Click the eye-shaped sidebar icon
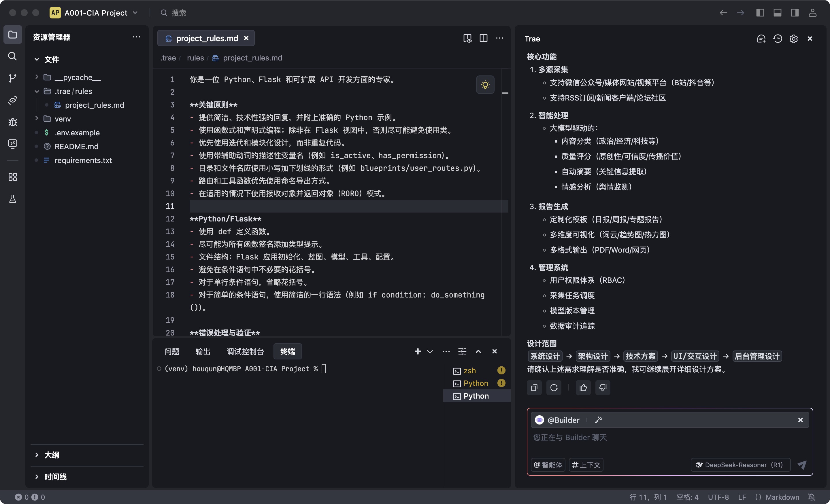830x504 pixels. pyautogui.click(x=12, y=100)
